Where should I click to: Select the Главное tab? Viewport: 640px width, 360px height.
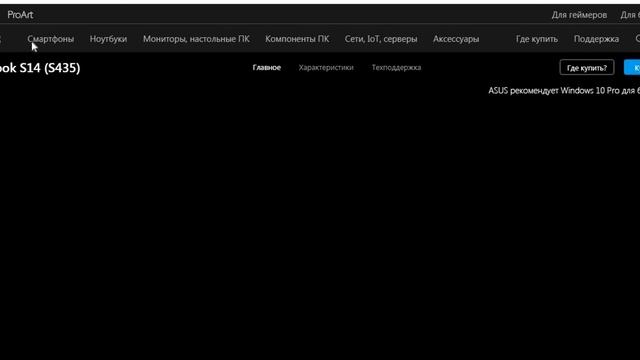coord(267,67)
